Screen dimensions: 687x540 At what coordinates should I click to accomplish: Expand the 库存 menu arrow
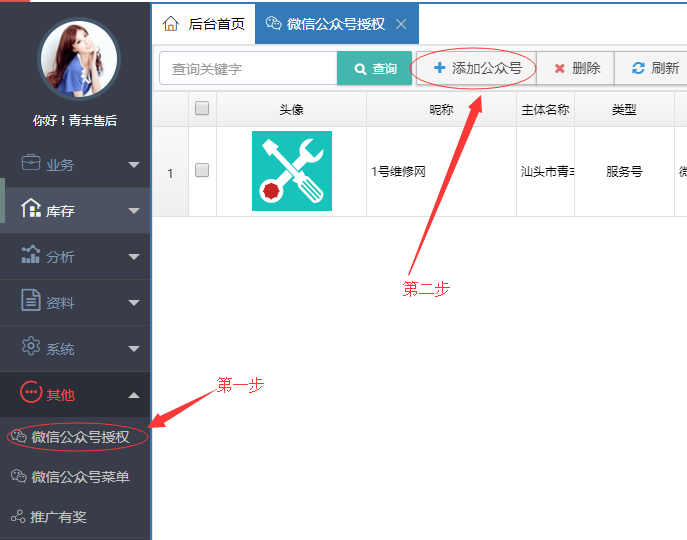click(x=134, y=211)
